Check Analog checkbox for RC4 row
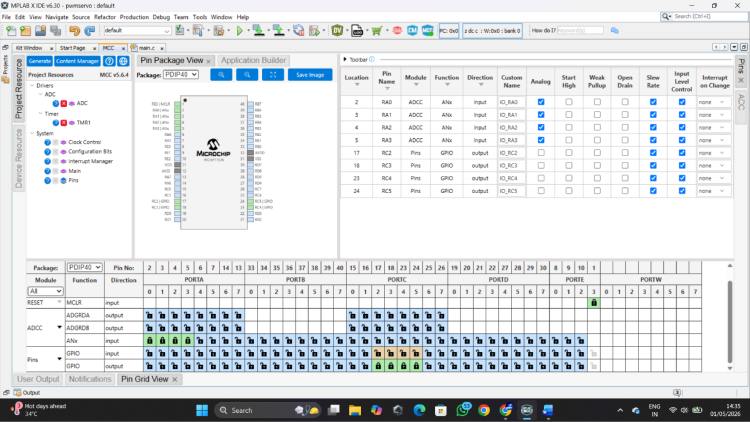Image resolution: width=750 pixels, height=422 pixels. pyautogui.click(x=541, y=178)
